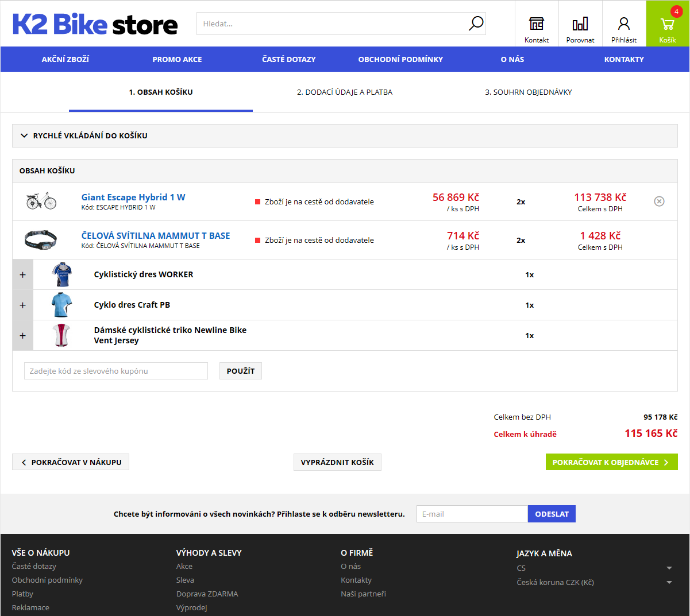Remove Giant Escape Hybrid from cart
This screenshot has height=616, width=690.
point(659,201)
